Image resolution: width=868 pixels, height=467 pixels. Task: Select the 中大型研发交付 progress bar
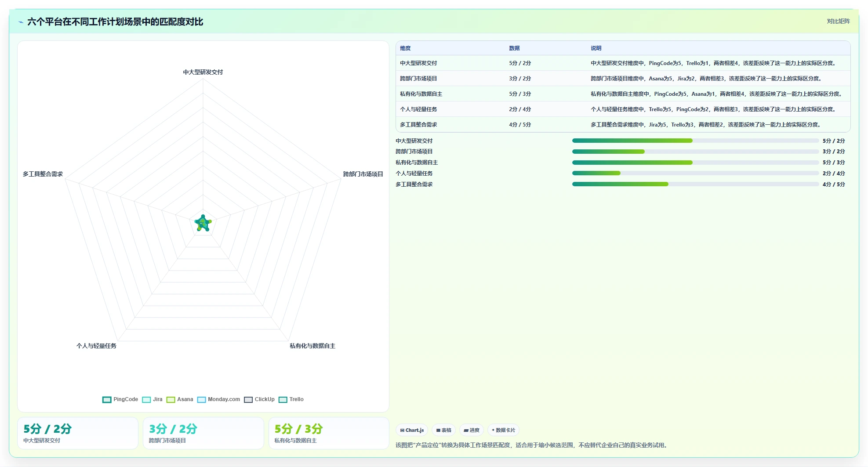695,141
